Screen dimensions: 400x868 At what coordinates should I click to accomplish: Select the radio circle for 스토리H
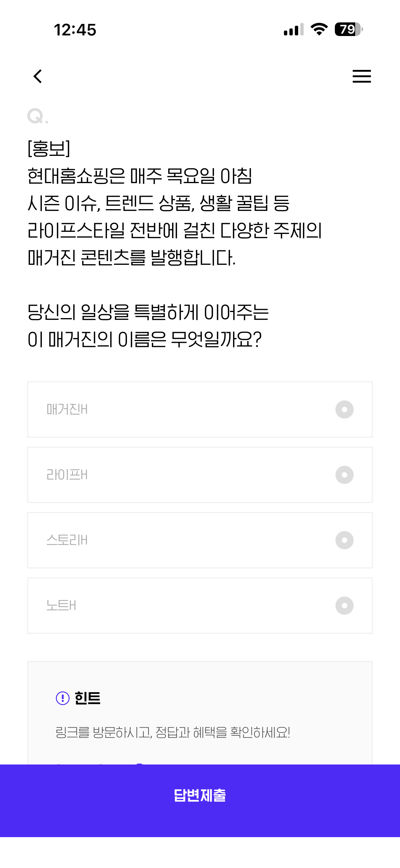(x=344, y=540)
